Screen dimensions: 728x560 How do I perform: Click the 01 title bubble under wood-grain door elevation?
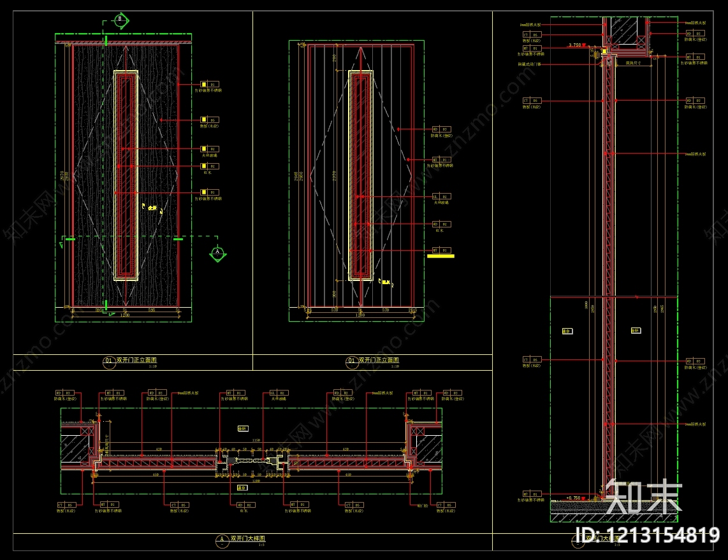[108, 363]
